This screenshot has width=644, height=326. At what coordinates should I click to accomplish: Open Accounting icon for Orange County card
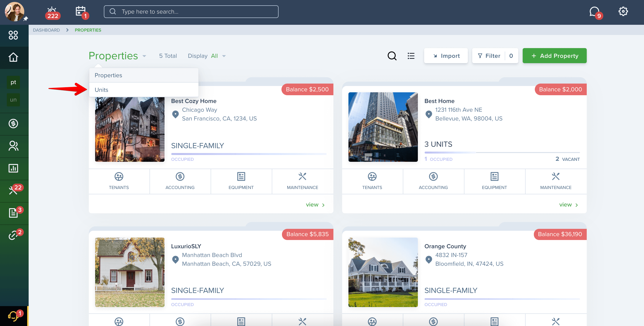[433, 321]
